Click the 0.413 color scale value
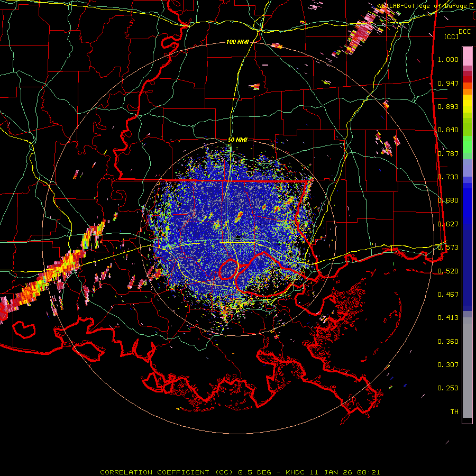 click(448, 318)
